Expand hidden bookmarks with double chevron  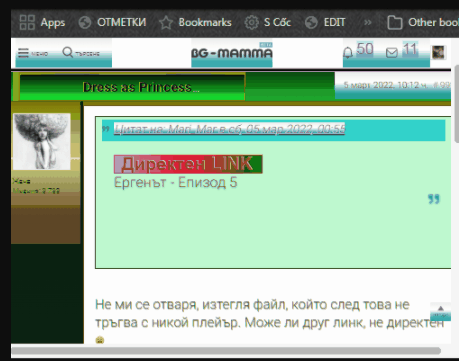[368, 22]
